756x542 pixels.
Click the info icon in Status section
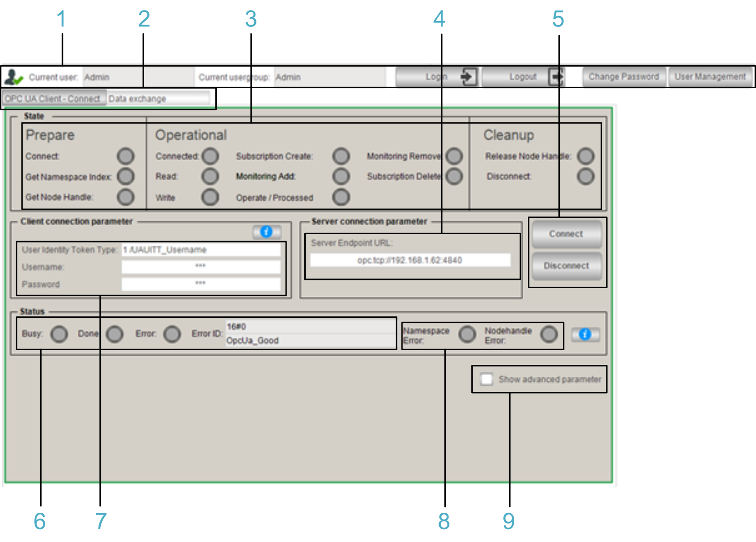tap(585, 334)
